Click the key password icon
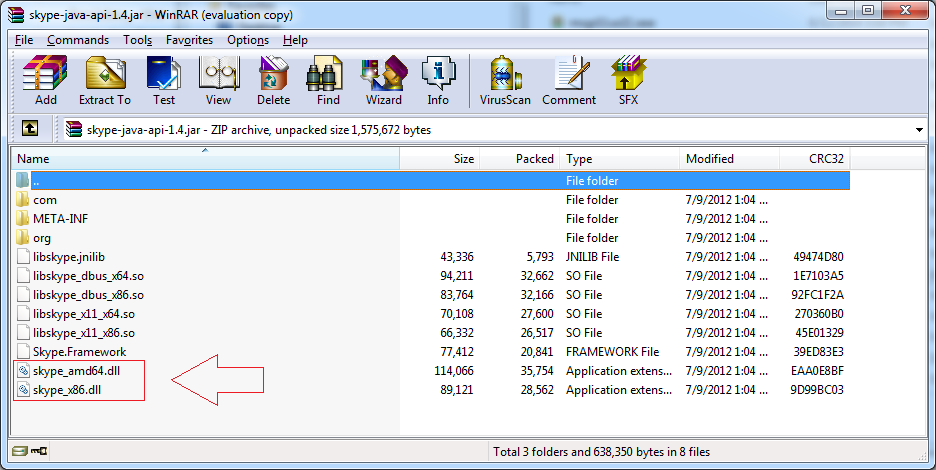Viewport: 936px width, 470px height. [39, 451]
